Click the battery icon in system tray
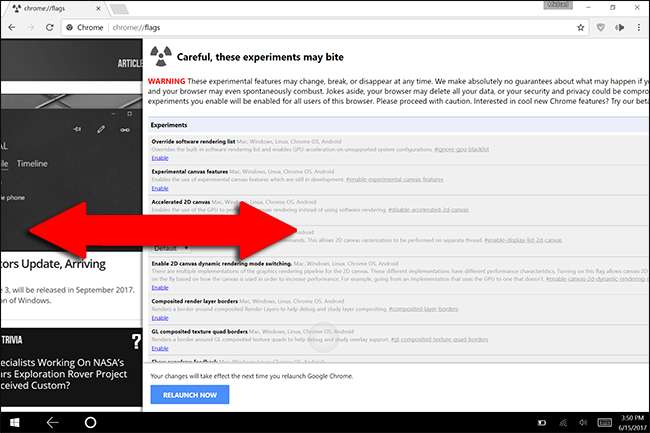This screenshot has width=650, height=433. [541, 423]
